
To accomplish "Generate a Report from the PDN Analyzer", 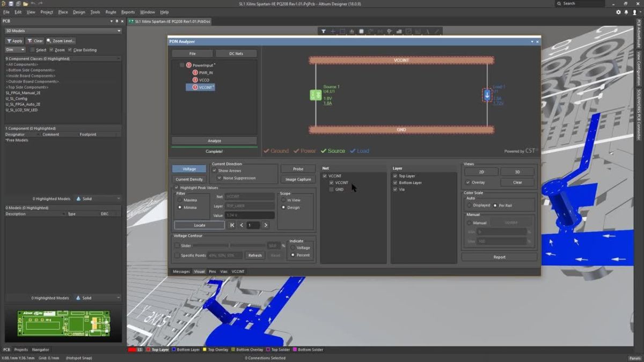I will tap(499, 257).
